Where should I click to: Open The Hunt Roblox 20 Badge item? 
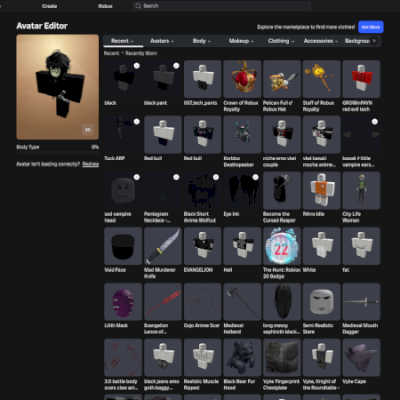point(282,246)
